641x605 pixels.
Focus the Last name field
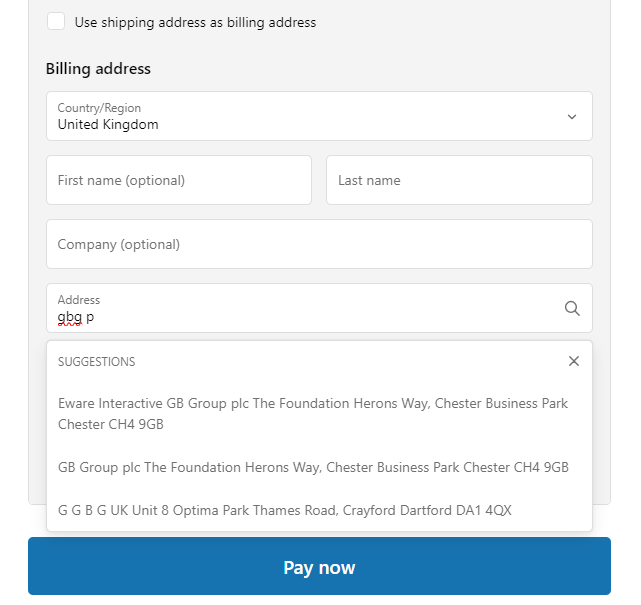(x=459, y=180)
